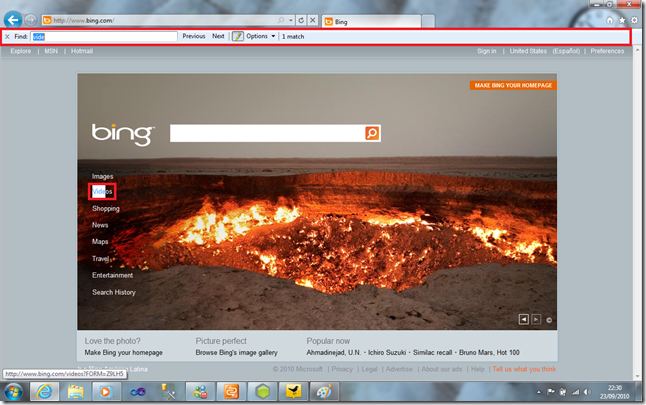Open Ichiro Suzuki popular search
This screenshot has height=405, width=646.
click(x=387, y=353)
